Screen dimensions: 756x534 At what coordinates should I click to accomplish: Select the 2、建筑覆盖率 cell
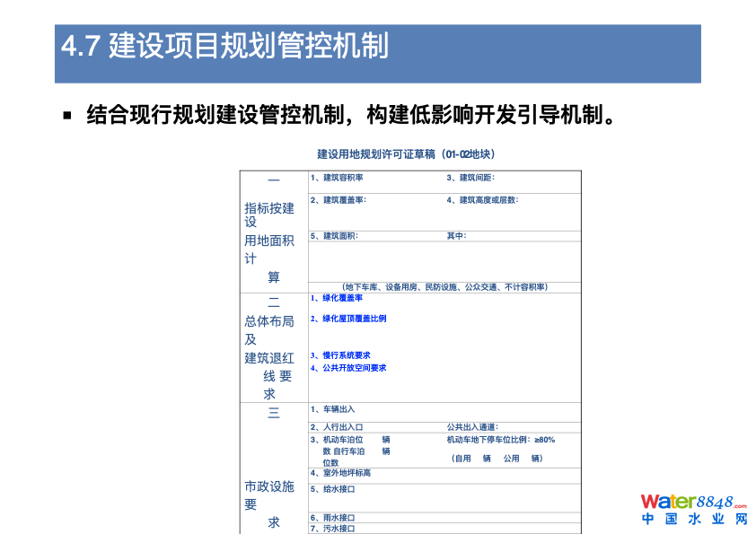[338, 199]
